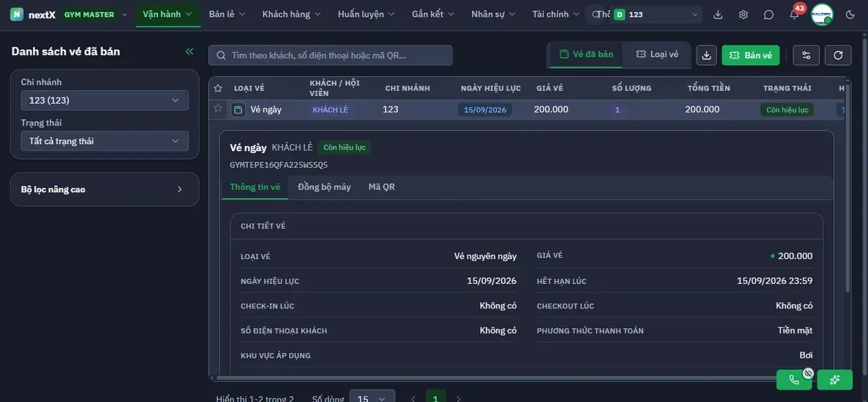This screenshot has height=402, width=868.
Task: Open the Chi nhánh 123 dropdown
Action: click(104, 100)
